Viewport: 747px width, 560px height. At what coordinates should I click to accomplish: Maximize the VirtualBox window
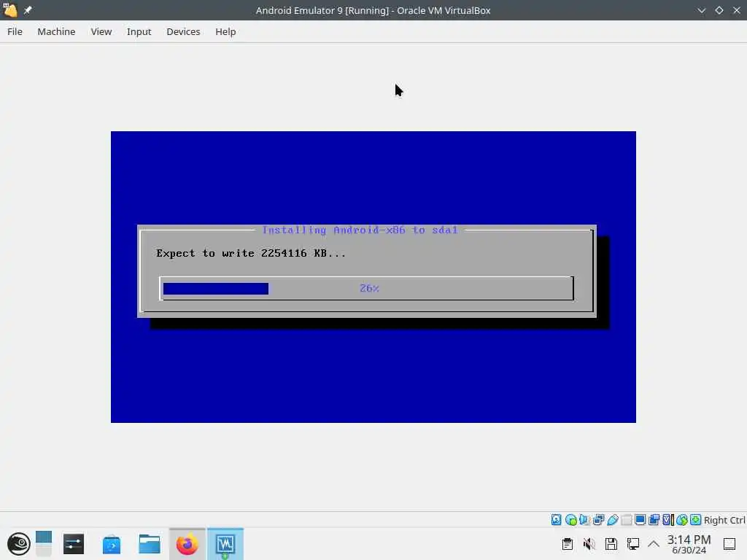(x=719, y=10)
